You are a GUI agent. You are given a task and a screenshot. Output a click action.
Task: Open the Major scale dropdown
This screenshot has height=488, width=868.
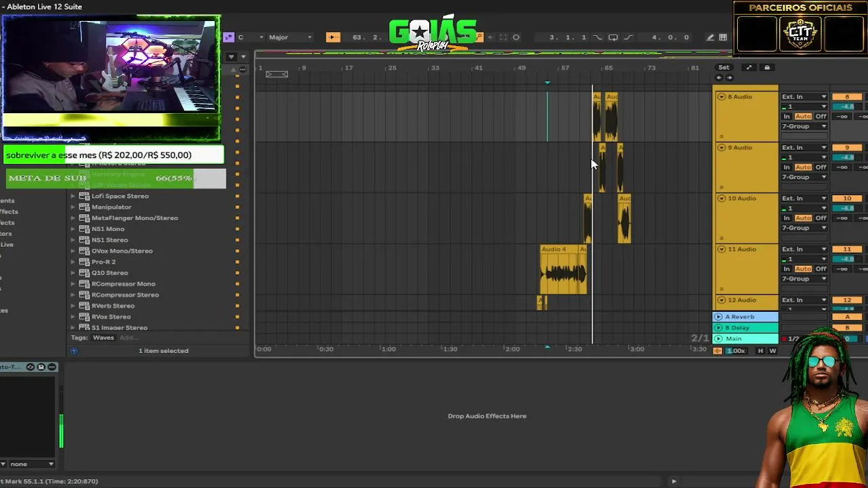click(290, 37)
